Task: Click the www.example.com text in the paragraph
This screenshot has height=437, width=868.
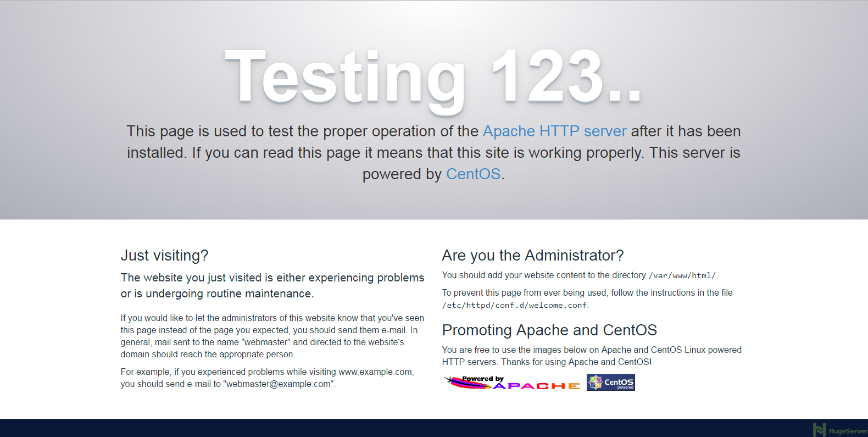Action: coord(375,372)
